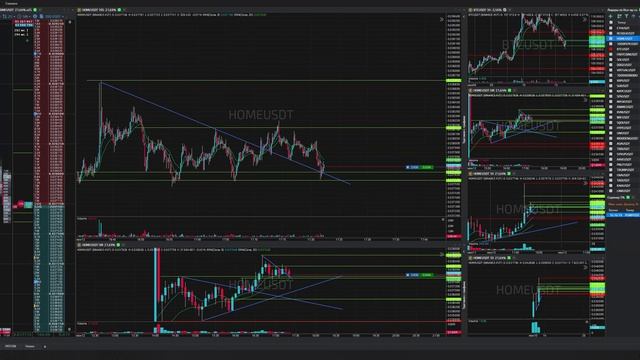Open the order book settings gear
This screenshot has height=360, width=640.
(35, 16)
